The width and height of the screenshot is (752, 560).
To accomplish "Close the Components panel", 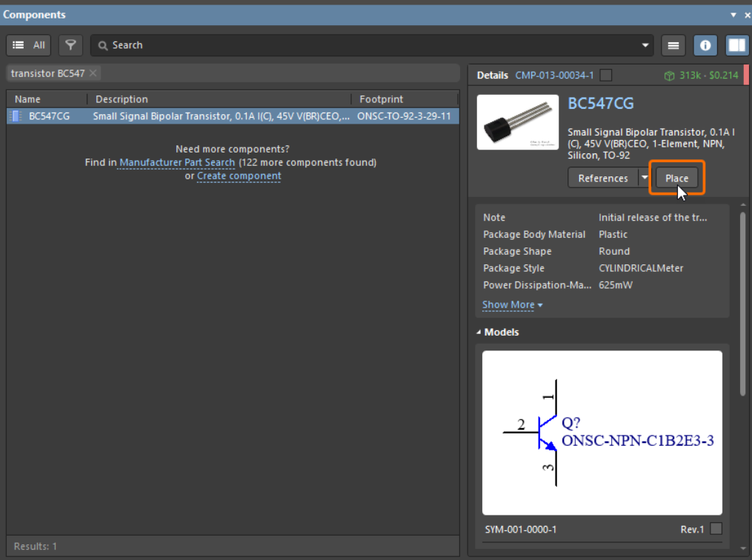I will point(748,15).
